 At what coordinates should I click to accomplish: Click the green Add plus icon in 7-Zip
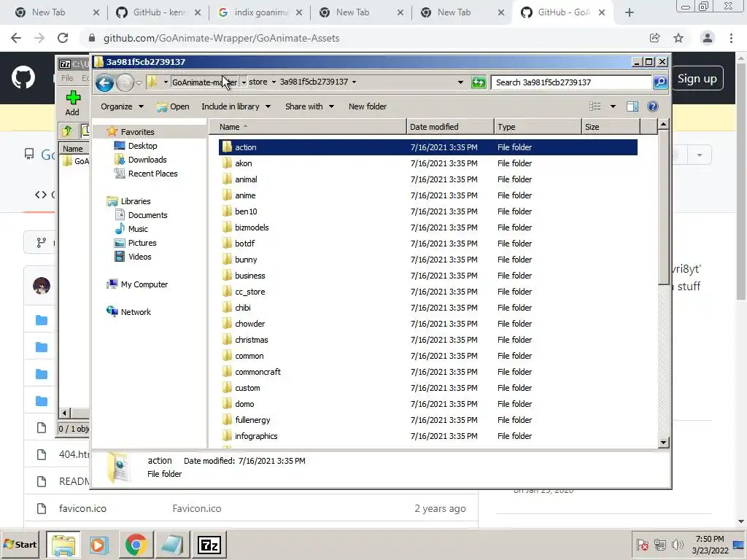coord(73,98)
